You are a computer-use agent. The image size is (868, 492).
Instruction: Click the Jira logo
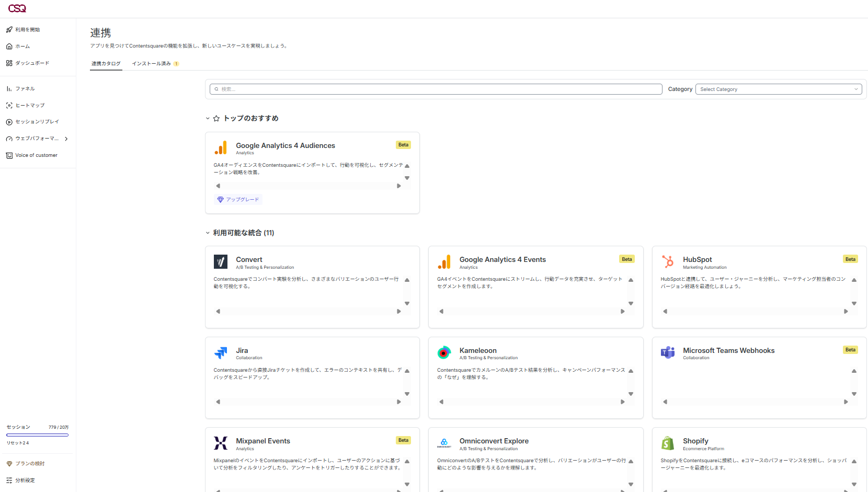tap(221, 353)
